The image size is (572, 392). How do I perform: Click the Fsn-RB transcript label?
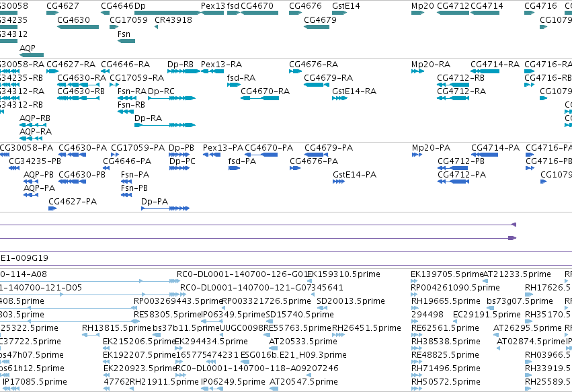pyautogui.click(x=131, y=105)
